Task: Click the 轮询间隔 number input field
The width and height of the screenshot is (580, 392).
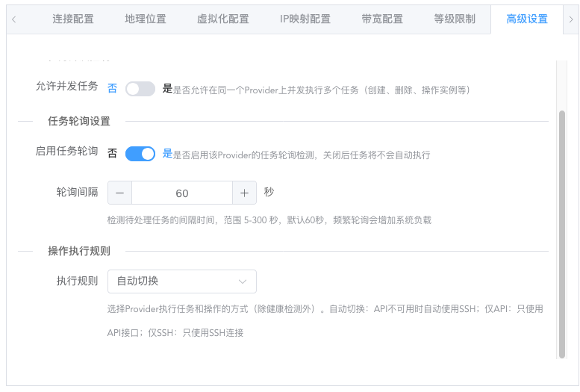Action: pos(182,193)
